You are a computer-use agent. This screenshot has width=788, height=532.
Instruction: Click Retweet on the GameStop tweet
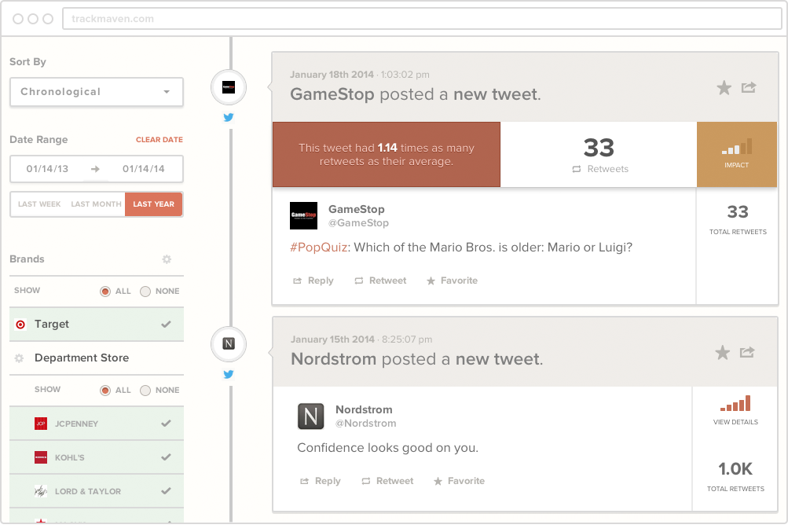click(x=380, y=281)
